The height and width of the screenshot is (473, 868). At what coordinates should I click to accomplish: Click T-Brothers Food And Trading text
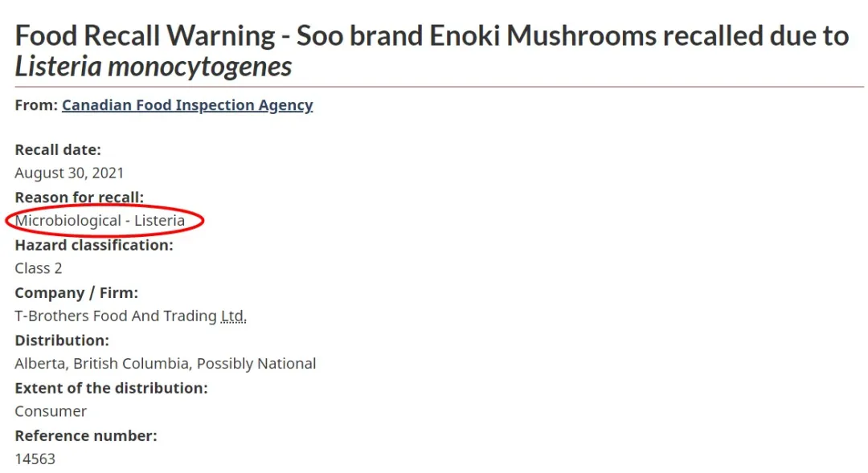116,316
